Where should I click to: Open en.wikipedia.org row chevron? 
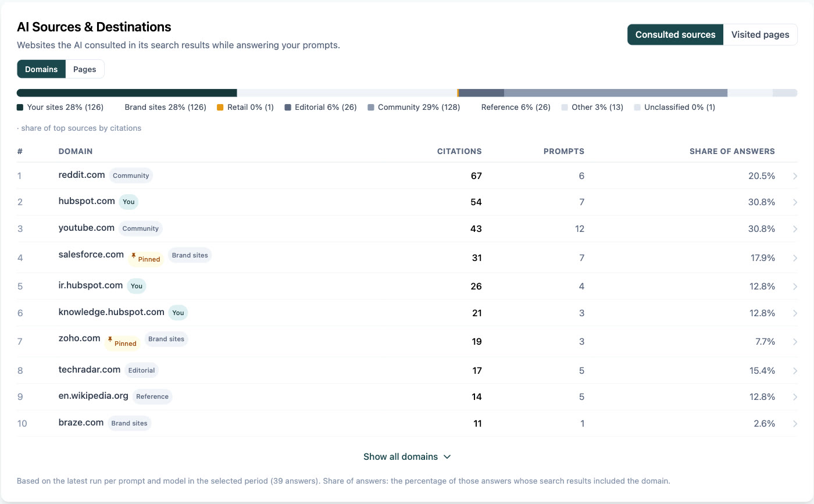pos(795,397)
